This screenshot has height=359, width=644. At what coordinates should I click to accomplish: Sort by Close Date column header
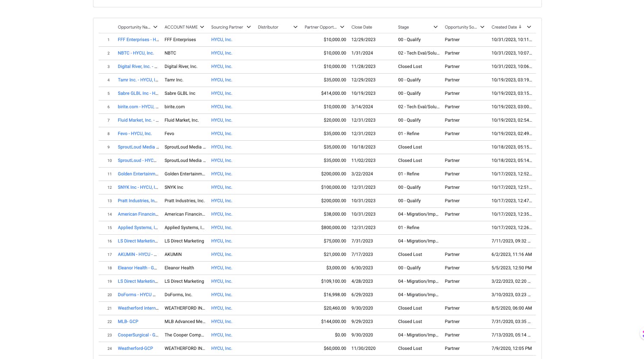click(362, 27)
